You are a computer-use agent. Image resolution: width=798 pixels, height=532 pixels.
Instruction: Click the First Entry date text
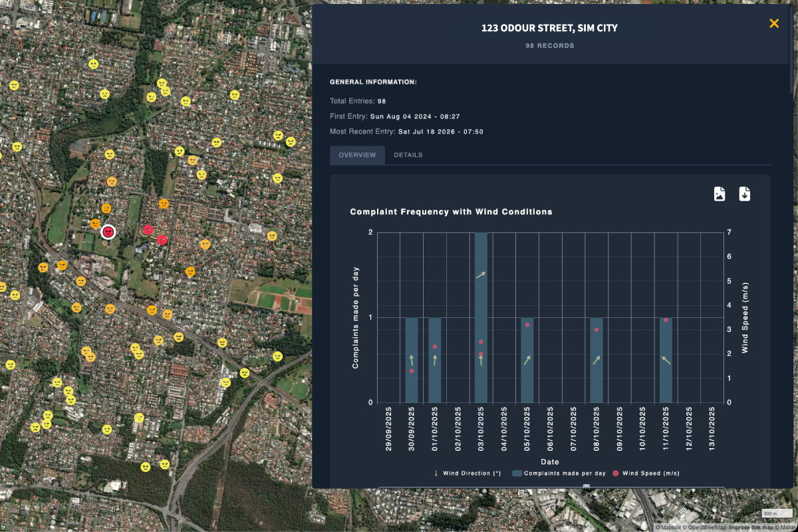(415, 116)
